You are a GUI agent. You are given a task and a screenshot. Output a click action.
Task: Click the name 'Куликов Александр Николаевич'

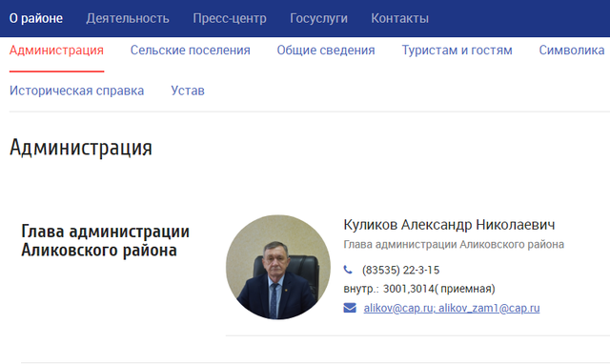tap(449, 225)
